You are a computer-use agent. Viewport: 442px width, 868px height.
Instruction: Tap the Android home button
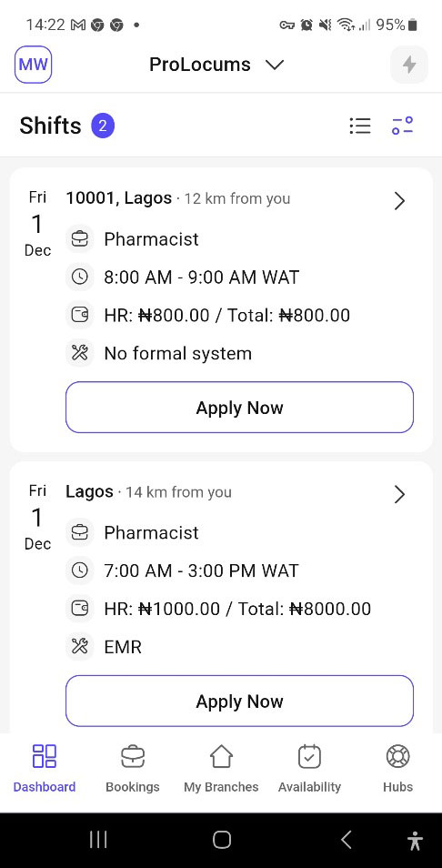(222, 840)
